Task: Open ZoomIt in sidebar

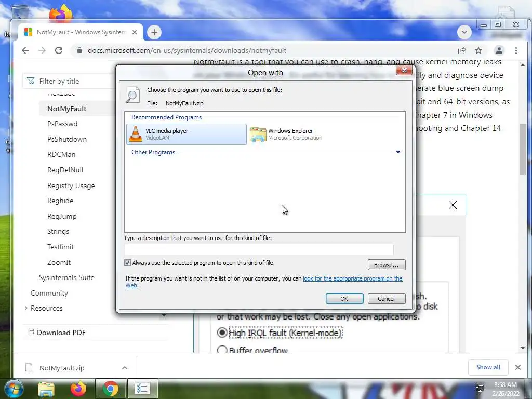Action: [x=59, y=262]
